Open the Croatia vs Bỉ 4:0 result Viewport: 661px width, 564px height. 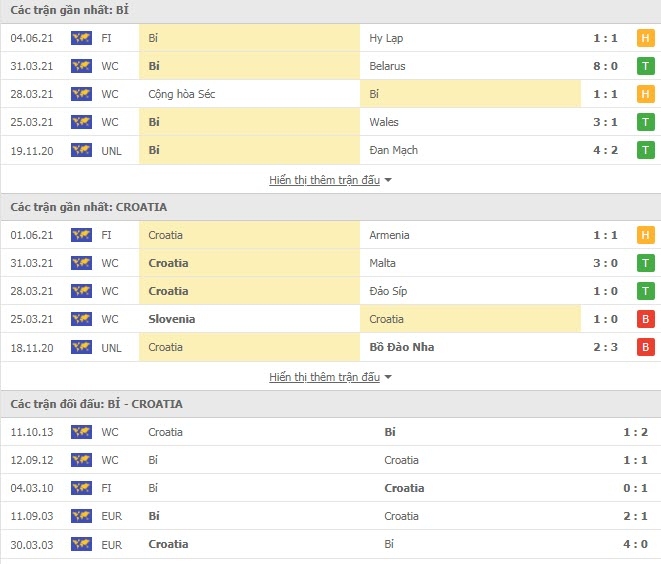point(635,544)
